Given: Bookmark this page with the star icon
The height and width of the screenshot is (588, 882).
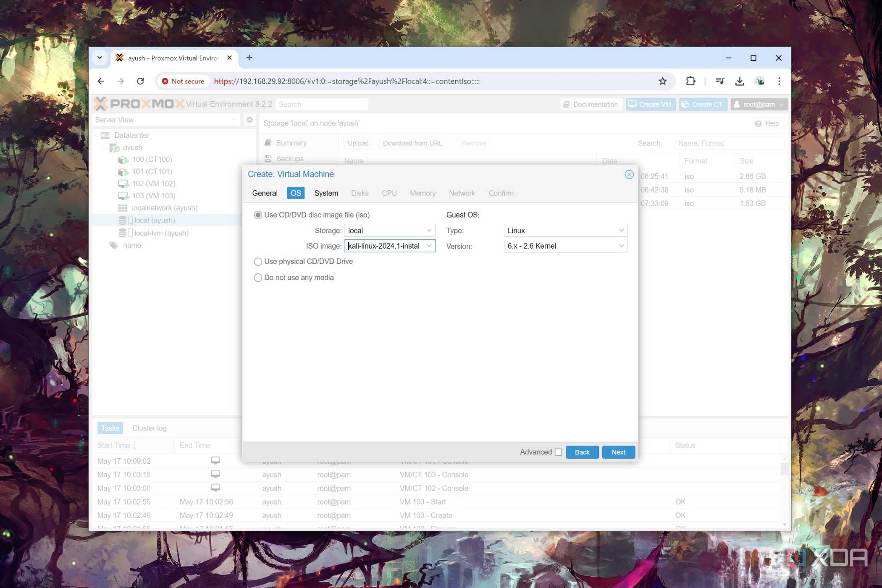Looking at the screenshot, I should click(662, 81).
